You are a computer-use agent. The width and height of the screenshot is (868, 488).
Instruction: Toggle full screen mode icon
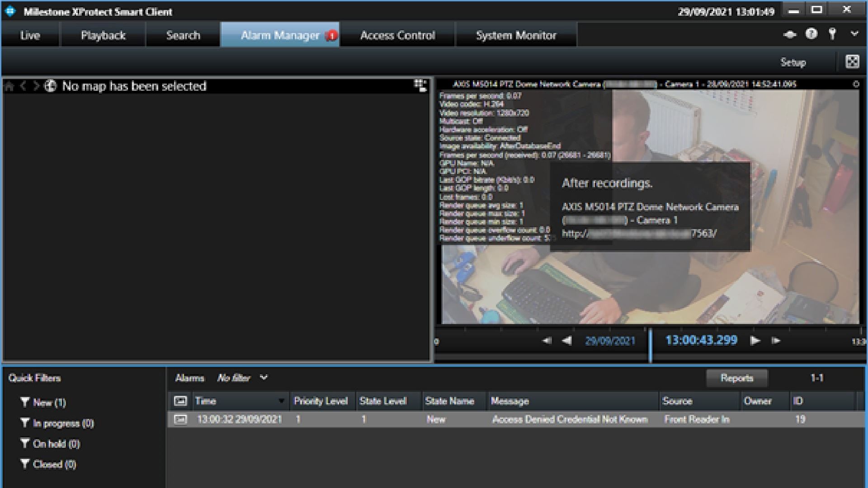click(852, 61)
